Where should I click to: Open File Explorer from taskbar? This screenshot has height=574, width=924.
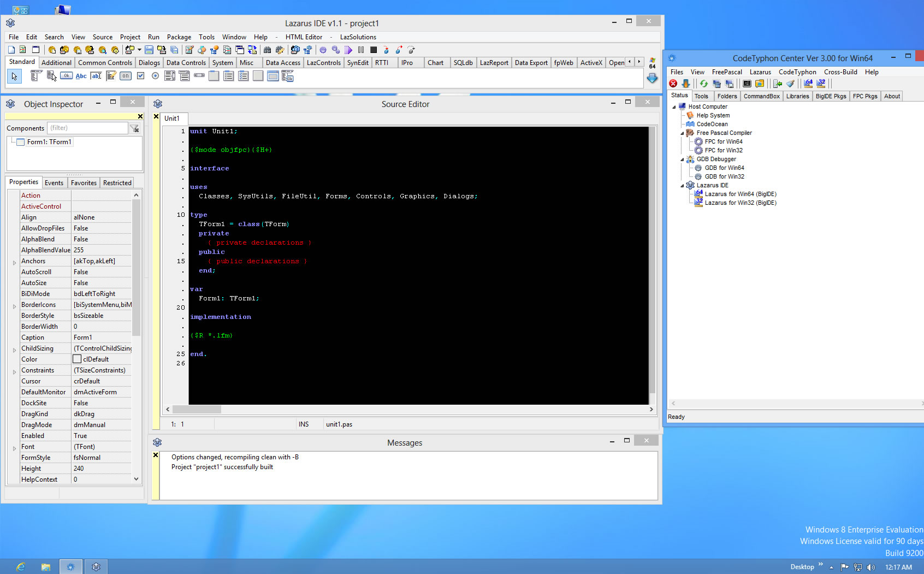pyautogui.click(x=46, y=567)
